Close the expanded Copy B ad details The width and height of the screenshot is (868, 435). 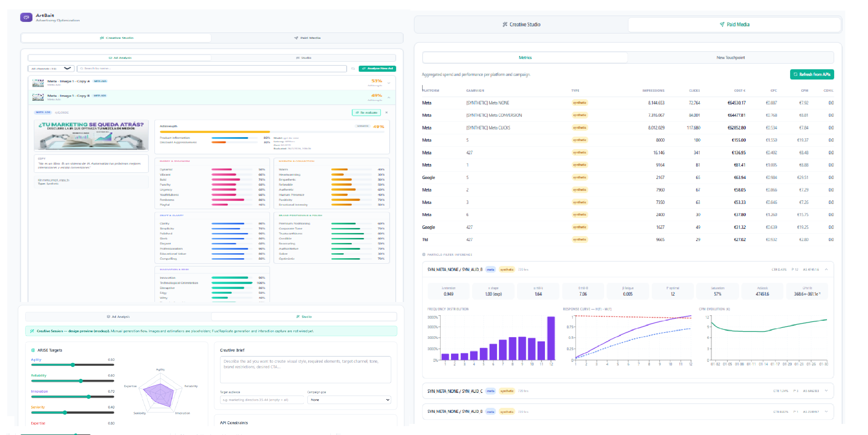click(386, 112)
